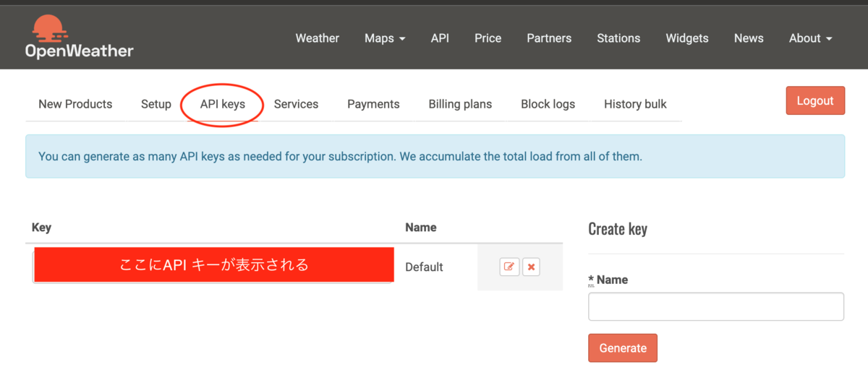Switch to the New Products tab
Image resolution: width=868 pixels, height=375 pixels.
tap(75, 104)
